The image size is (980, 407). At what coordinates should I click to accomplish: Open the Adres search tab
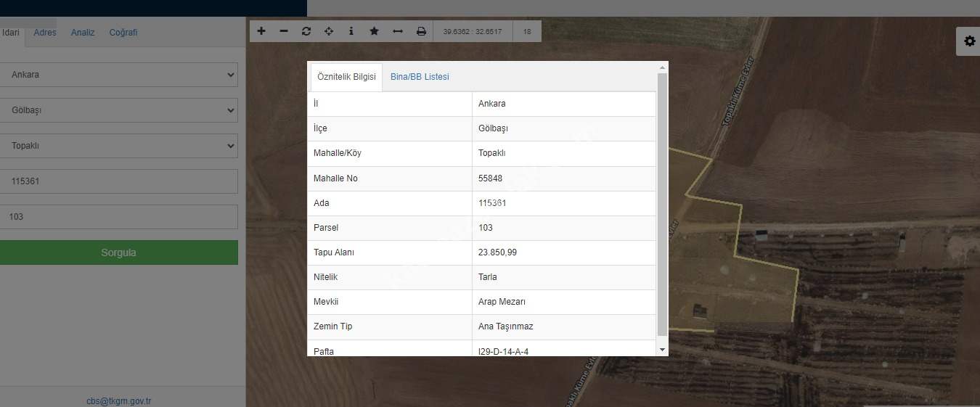pos(45,33)
